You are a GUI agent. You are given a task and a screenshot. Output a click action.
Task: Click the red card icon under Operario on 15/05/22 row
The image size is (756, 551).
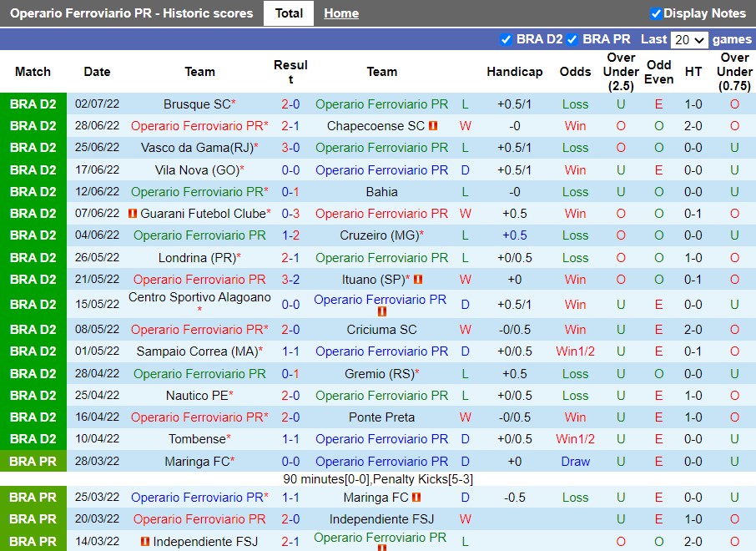tap(382, 311)
